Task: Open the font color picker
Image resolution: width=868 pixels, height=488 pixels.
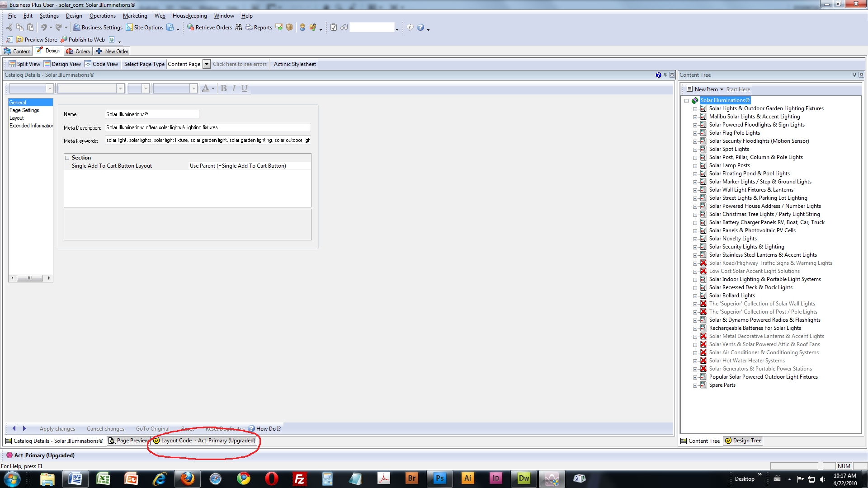Action: [x=213, y=89]
